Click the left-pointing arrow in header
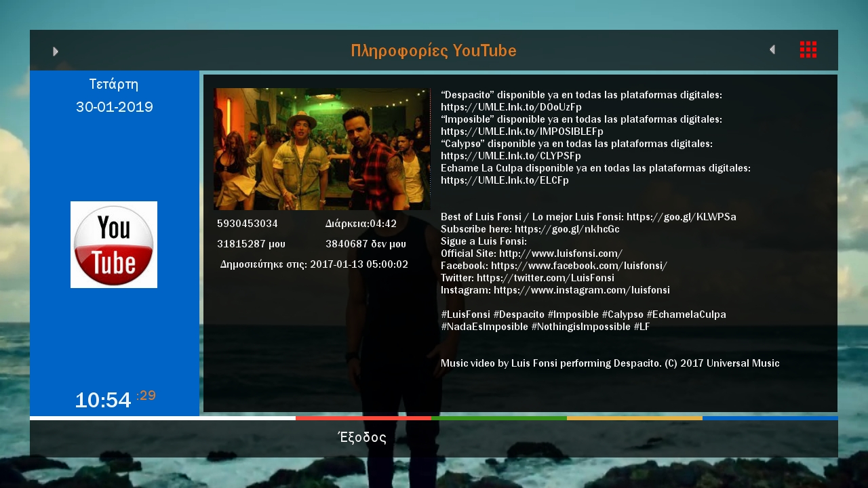 (772, 49)
